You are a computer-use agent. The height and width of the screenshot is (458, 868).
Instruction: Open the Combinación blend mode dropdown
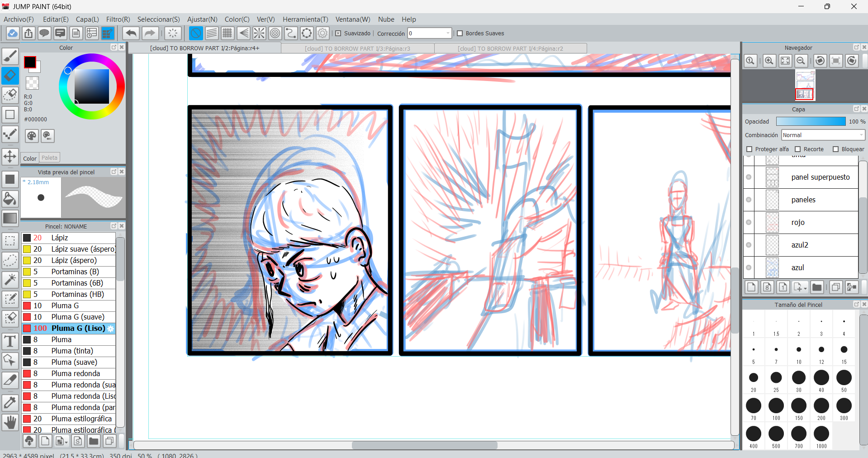click(x=823, y=135)
